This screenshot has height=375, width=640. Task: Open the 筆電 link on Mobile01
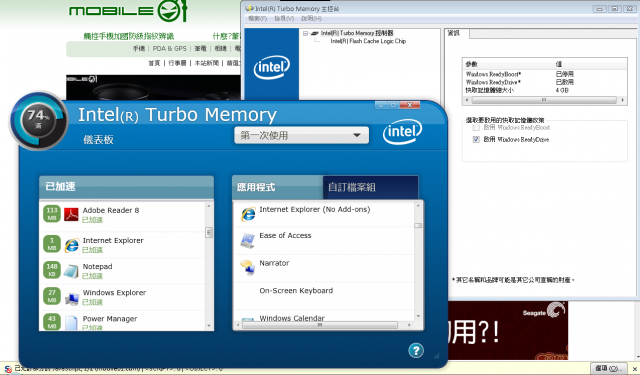pos(200,49)
